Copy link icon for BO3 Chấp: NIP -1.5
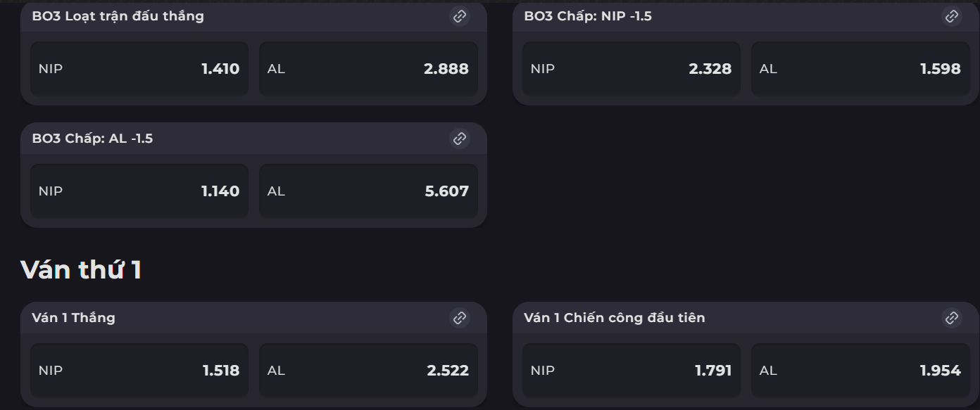This screenshot has width=980, height=410. (952, 16)
